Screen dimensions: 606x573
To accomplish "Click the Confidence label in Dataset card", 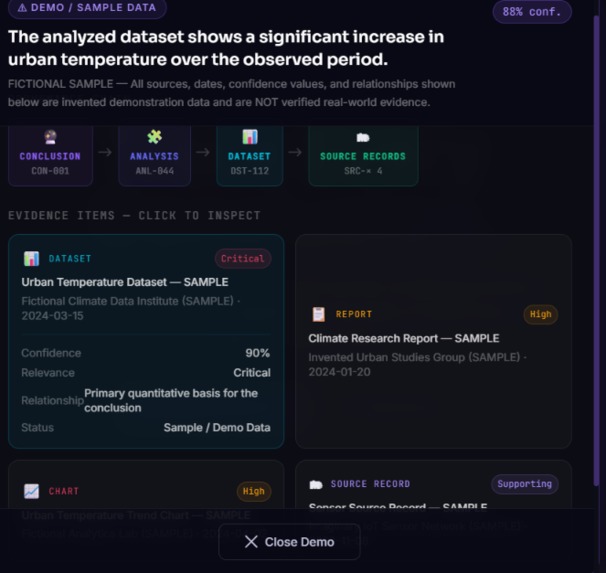I will click(51, 353).
